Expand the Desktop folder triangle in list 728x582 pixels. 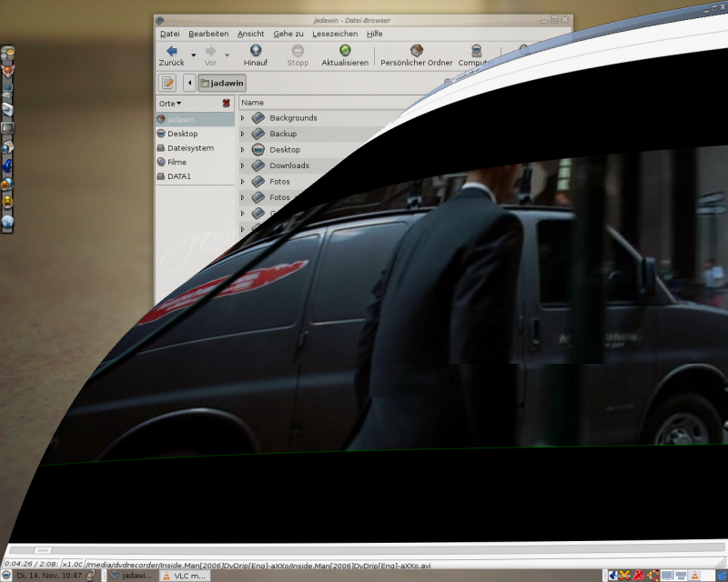242,150
